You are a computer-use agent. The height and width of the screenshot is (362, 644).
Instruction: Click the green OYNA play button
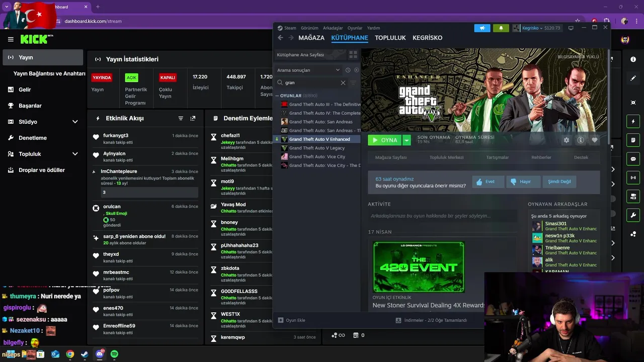point(384,140)
